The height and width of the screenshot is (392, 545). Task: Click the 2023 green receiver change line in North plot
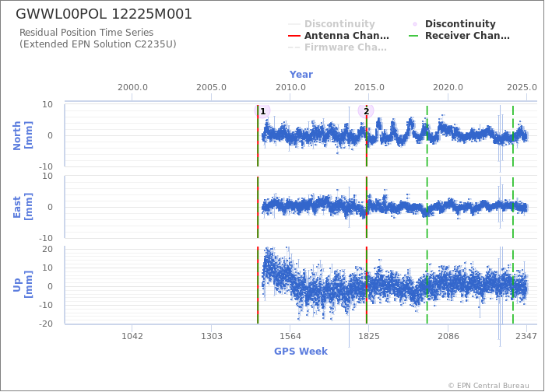pyautogui.click(x=513, y=136)
